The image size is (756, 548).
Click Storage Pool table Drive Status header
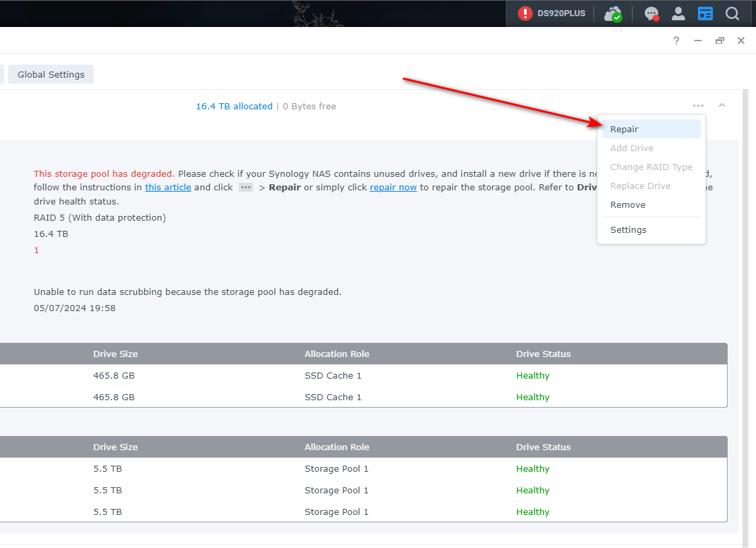pos(544,447)
